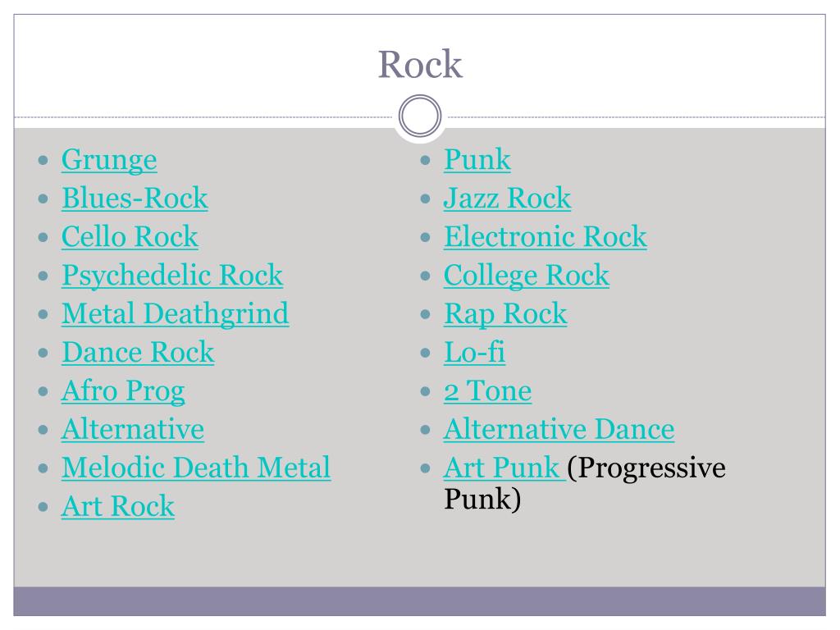
Task: Select the Rock slide title
Action: [x=420, y=64]
